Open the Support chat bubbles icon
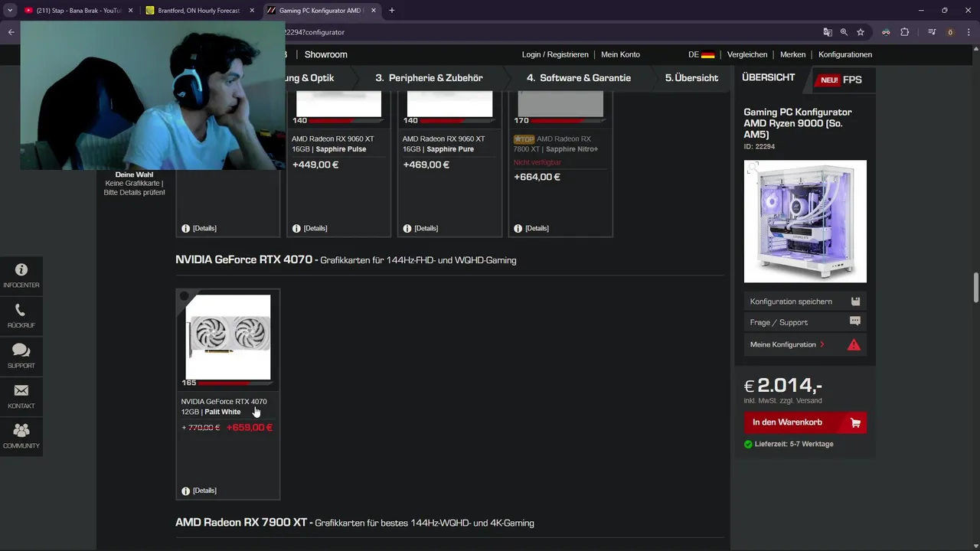Image resolution: width=980 pixels, height=551 pixels. 21,350
